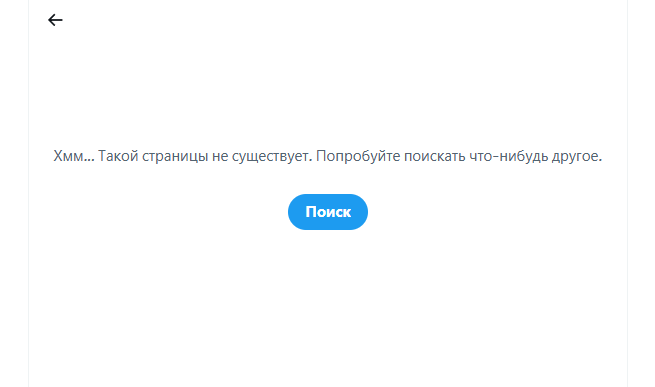Leave the error page via back arrow
Image resolution: width=655 pixels, height=387 pixels.
pos(55,20)
